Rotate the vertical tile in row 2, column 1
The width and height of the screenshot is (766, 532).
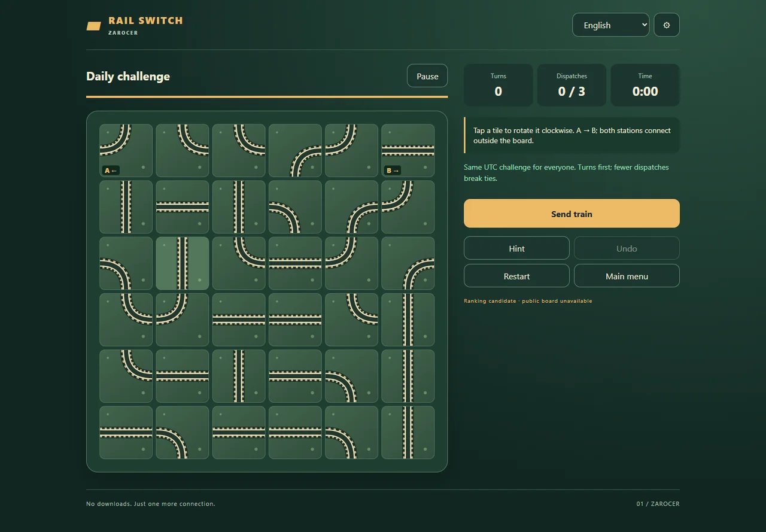(126, 207)
